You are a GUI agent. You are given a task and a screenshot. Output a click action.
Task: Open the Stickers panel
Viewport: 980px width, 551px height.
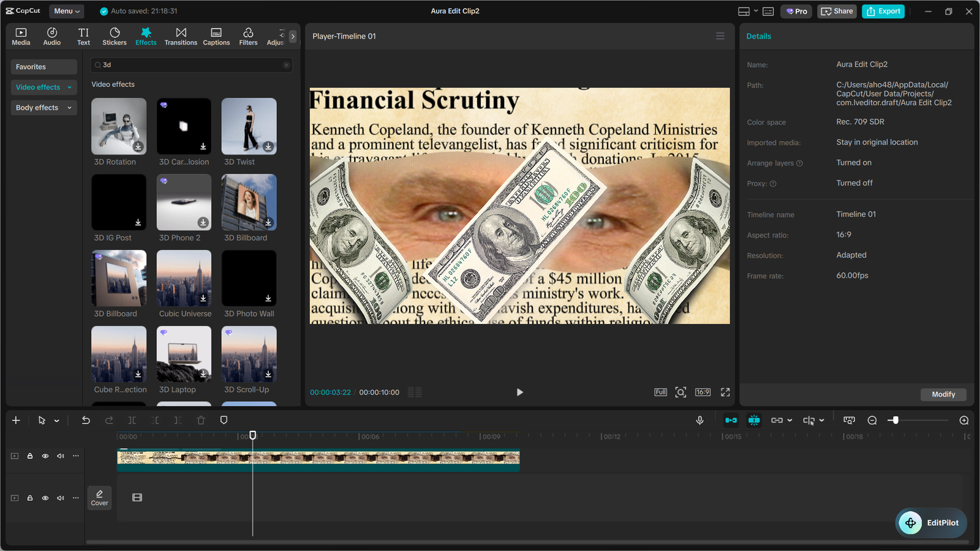click(114, 36)
